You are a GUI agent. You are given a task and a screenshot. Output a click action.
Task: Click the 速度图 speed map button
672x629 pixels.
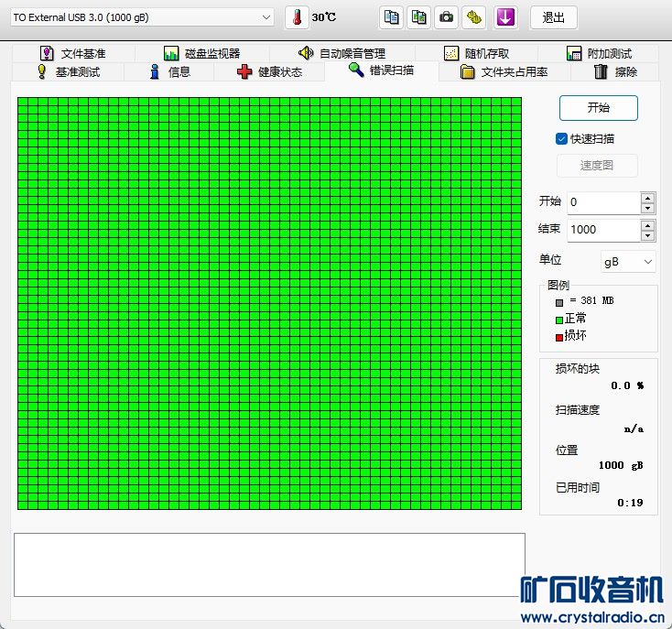tap(597, 166)
